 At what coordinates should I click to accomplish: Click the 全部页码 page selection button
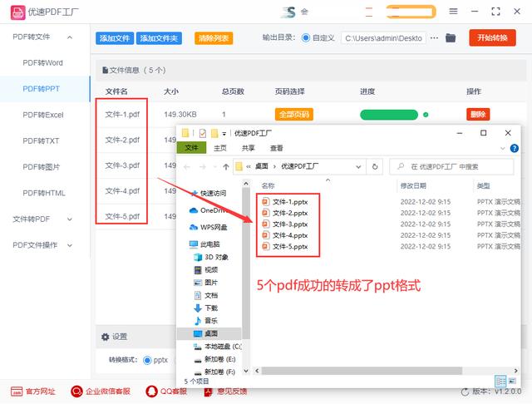293,115
